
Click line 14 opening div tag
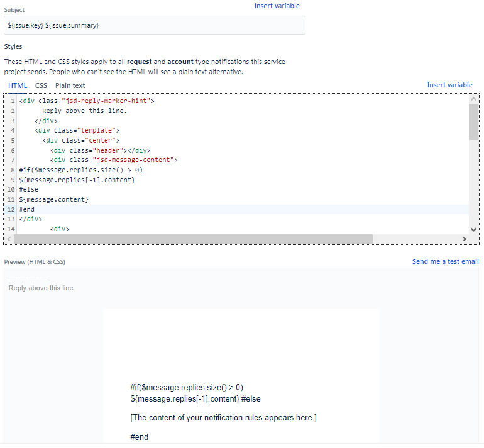click(x=60, y=229)
